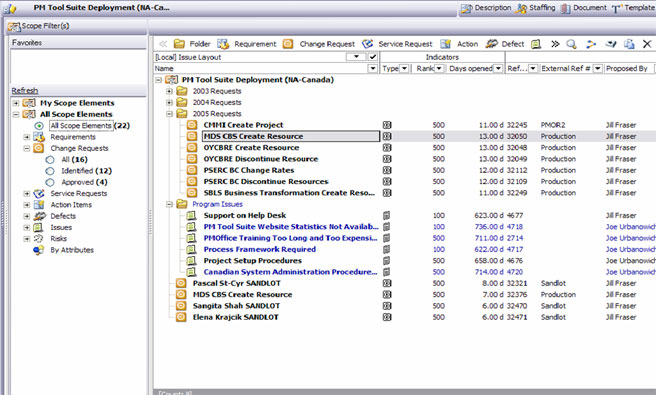This screenshot has width=656, height=395.
Task: Select PSERC BC Change Rates row
Action: (249, 170)
